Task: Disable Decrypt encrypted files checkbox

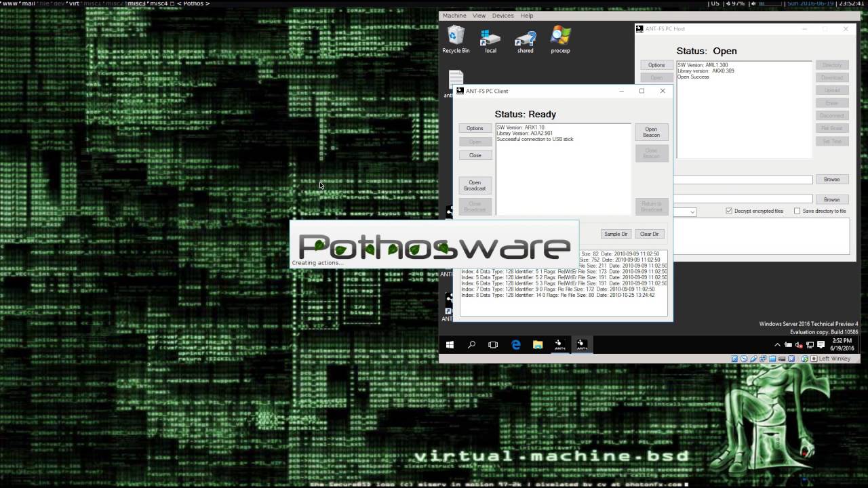Action: [x=729, y=211]
